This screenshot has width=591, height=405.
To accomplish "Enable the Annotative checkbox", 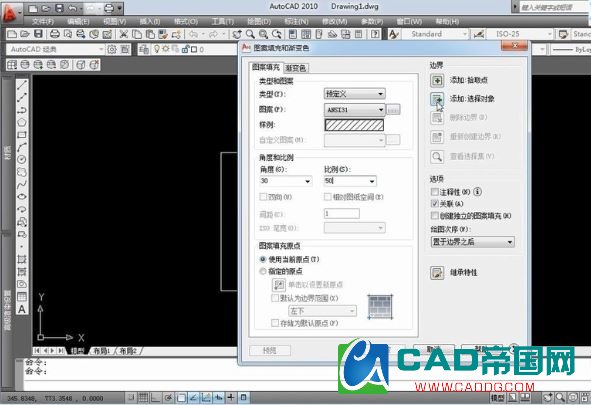I will coord(435,192).
